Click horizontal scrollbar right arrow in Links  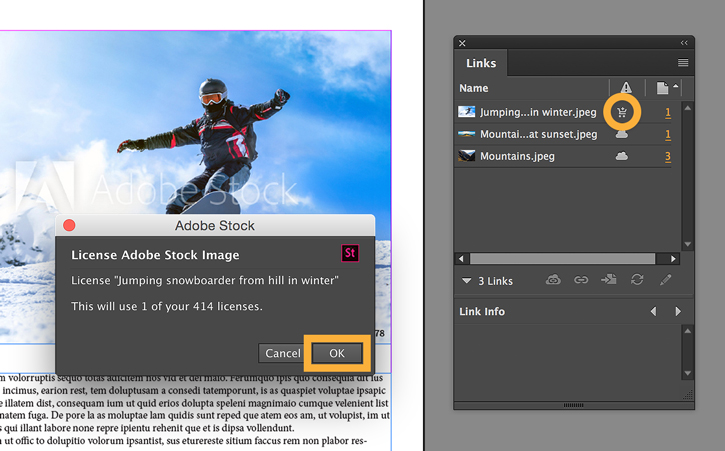[x=673, y=259]
